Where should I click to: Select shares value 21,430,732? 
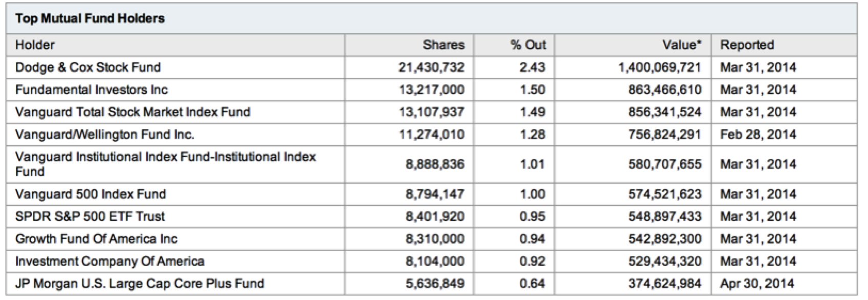(x=432, y=68)
